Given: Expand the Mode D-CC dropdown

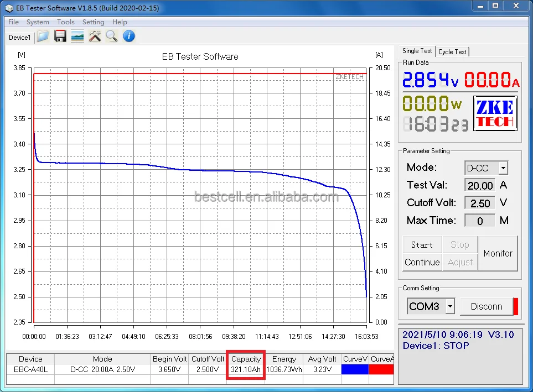Looking at the screenshot, I should pos(503,168).
